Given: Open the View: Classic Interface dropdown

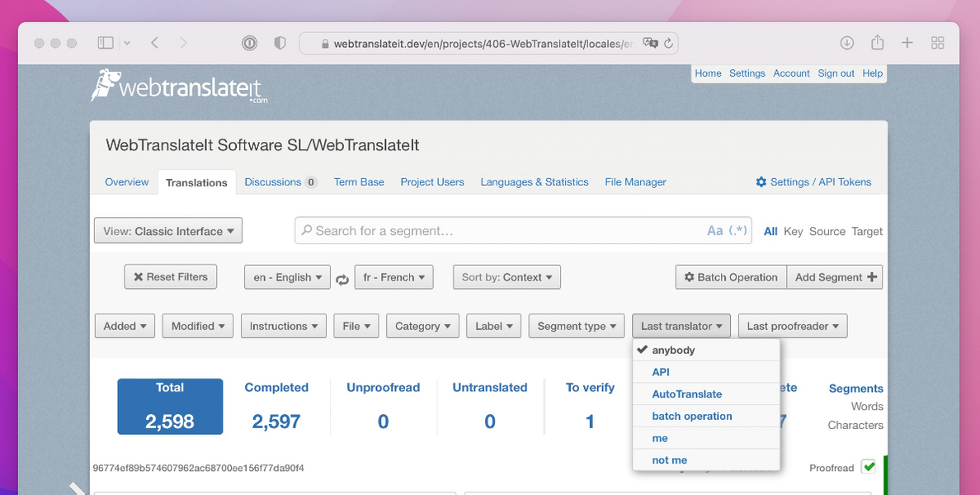Looking at the screenshot, I should 167,230.
